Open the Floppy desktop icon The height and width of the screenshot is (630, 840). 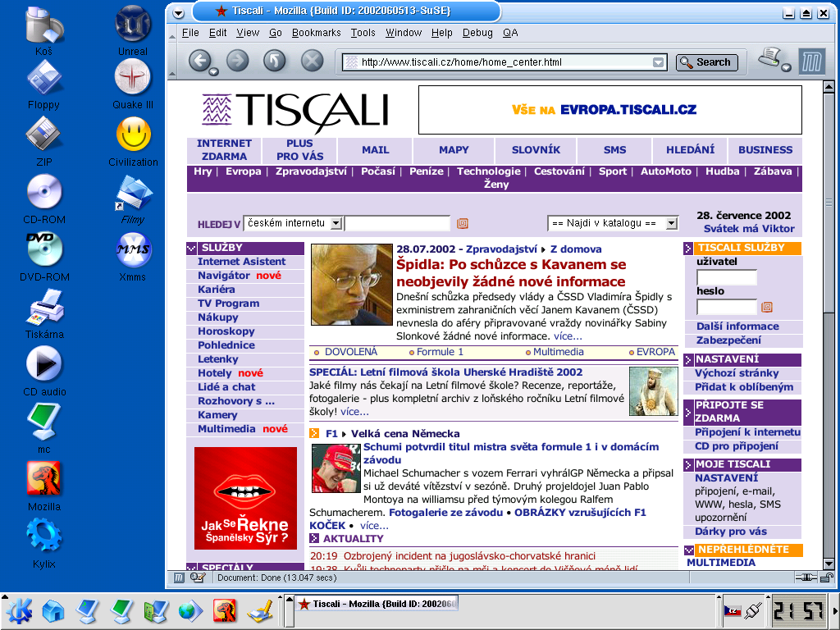pos(44,78)
